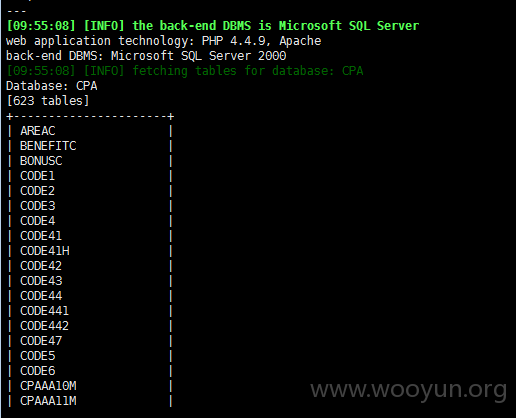The height and width of the screenshot is (418, 516).
Task: Click the 'PHP 4.4.9, Apache' text
Action: pyautogui.click(x=261, y=41)
